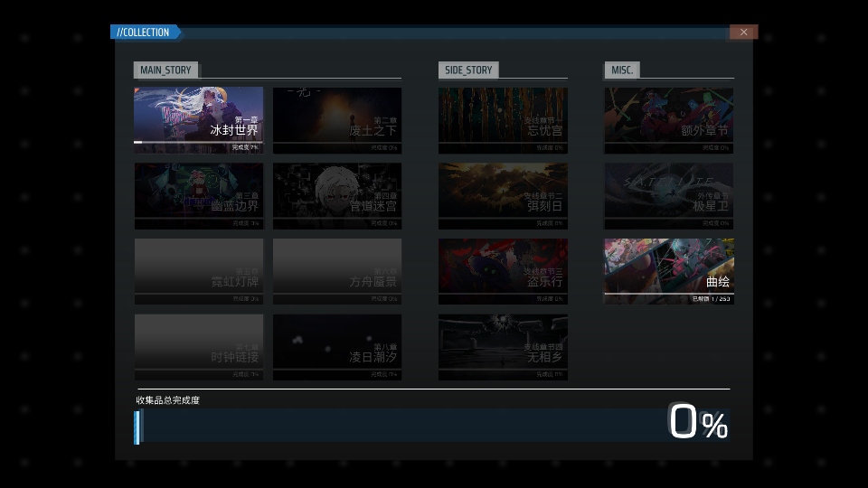868x488 pixels.
Task: Click the SIDE_STORY section label
Action: (x=468, y=70)
